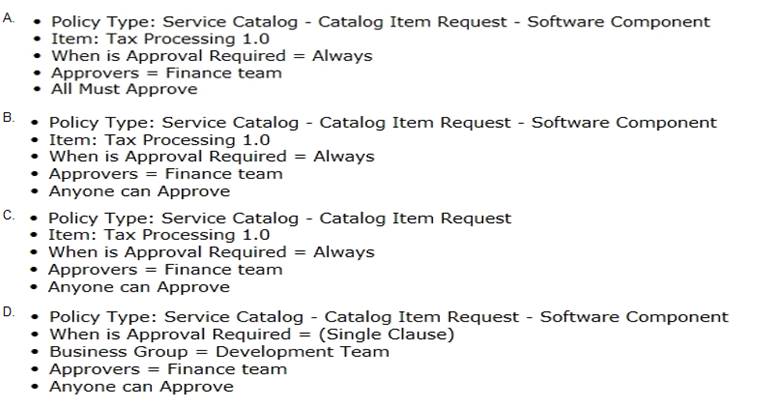Select answer option letter D
Viewport: 780px width, 409px height.
pos(8,312)
